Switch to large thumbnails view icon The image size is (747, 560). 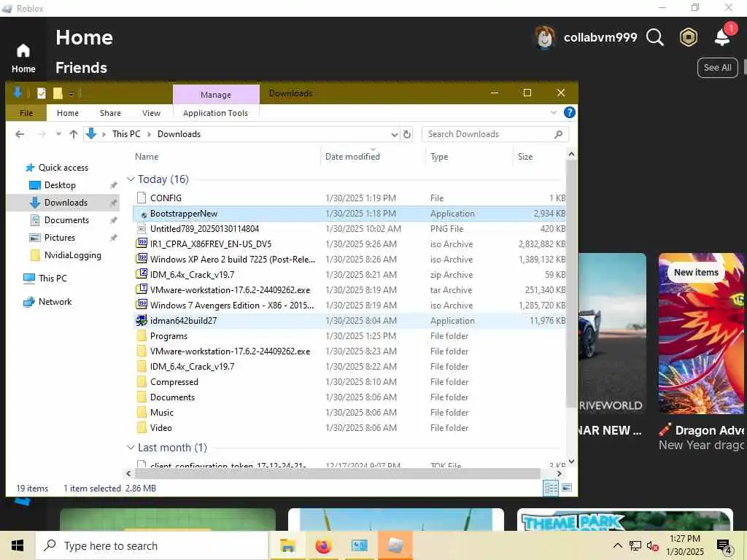click(x=567, y=488)
